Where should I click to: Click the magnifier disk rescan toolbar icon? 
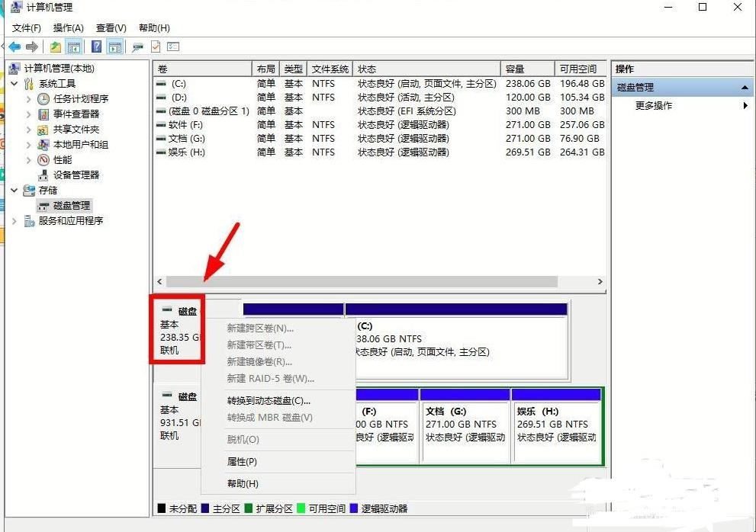[138, 46]
